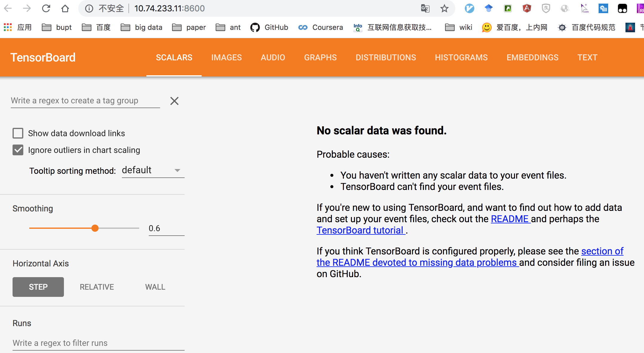Enable Show data download links checkbox

click(x=18, y=133)
